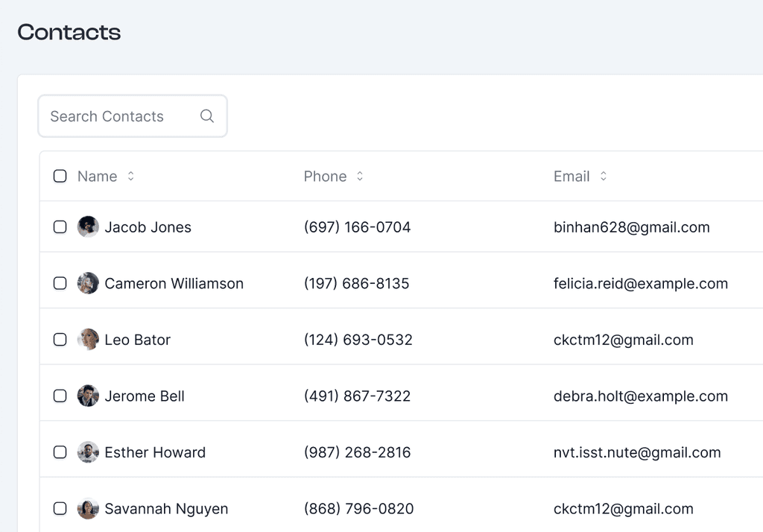Tick the Savannah Nguyen row checkbox

point(60,509)
